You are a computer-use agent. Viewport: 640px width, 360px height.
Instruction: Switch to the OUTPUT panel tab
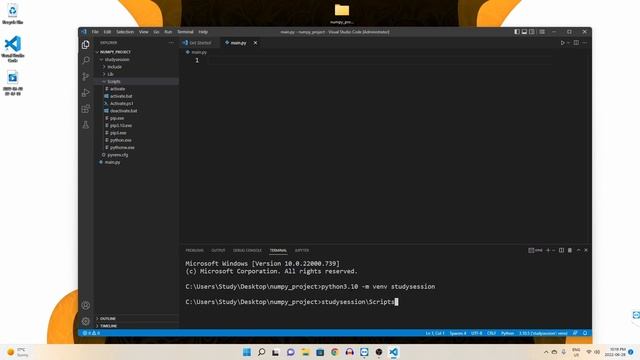tap(218, 250)
